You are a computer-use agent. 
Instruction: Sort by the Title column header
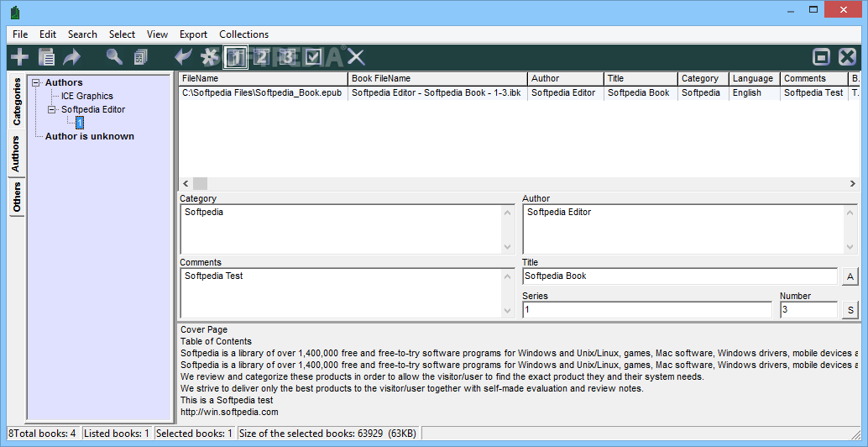(x=641, y=79)
